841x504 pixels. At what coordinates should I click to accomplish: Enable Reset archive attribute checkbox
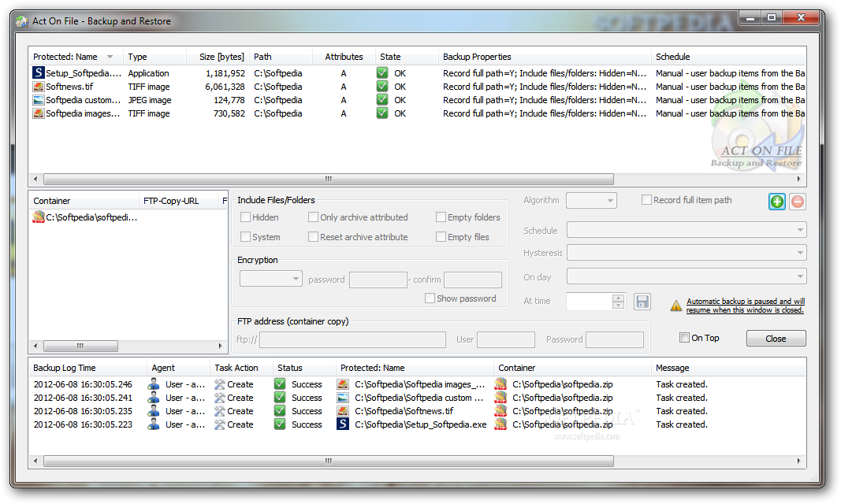(x=313, y=237)
